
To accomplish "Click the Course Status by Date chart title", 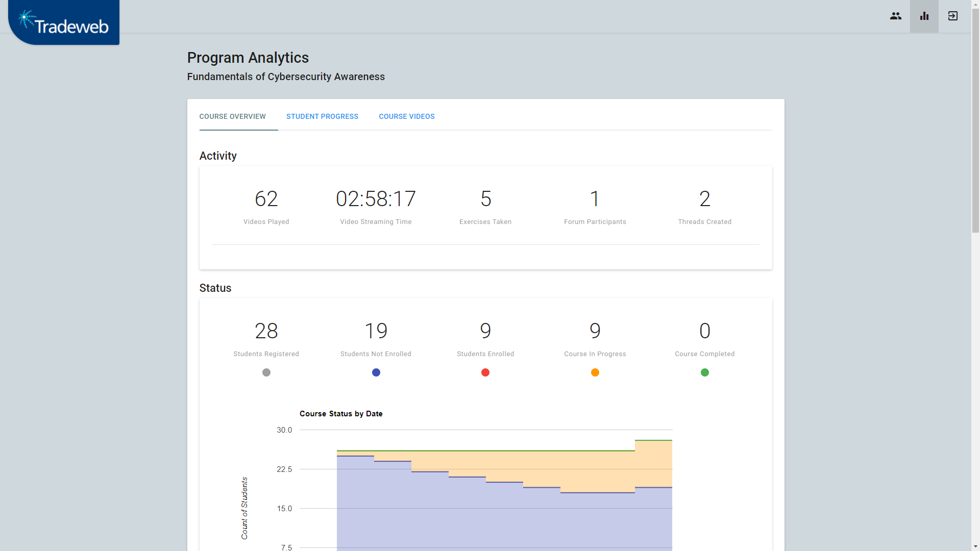I will coord(341,414).
